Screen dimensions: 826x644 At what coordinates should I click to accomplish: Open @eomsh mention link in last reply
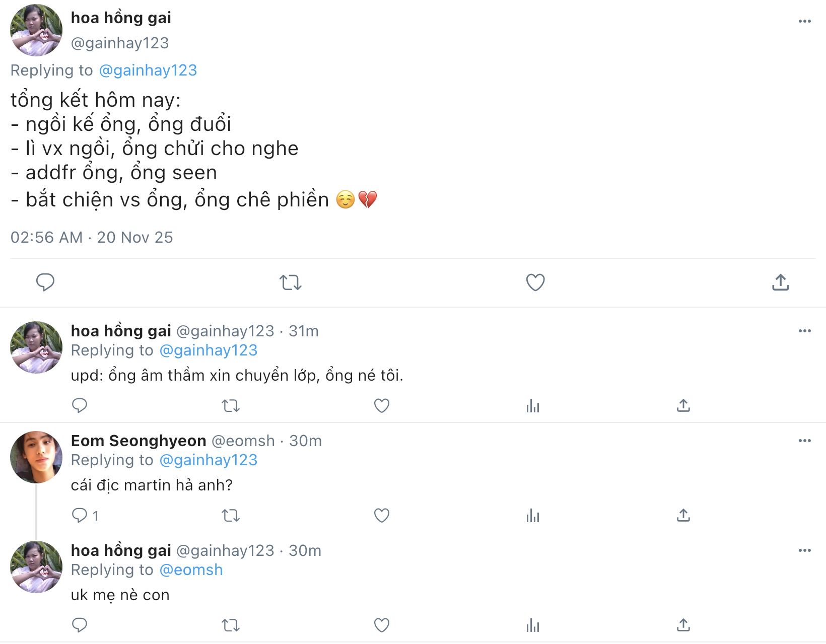pyautogui.click(x=191, y=569)
